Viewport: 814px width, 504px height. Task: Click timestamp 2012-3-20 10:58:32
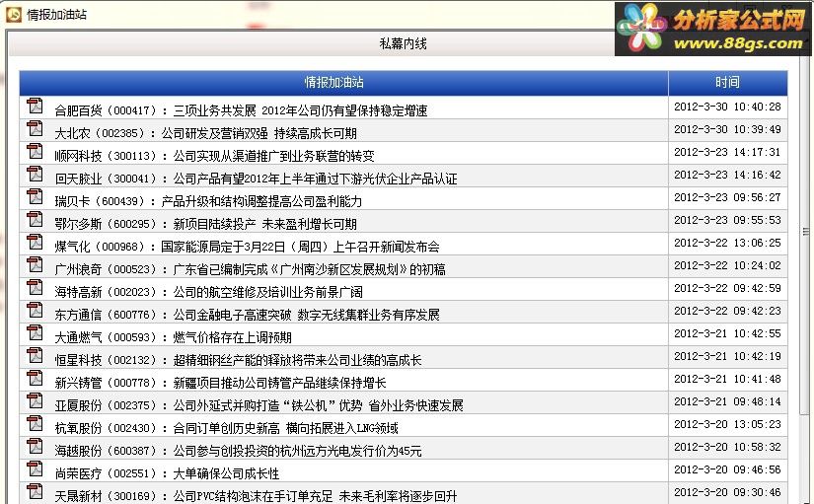727,447
